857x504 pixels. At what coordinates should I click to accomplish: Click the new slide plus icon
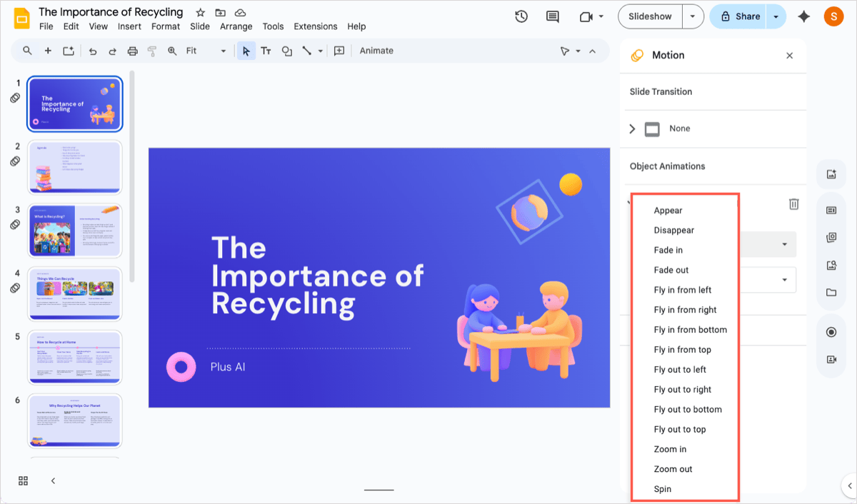[48, 51]
